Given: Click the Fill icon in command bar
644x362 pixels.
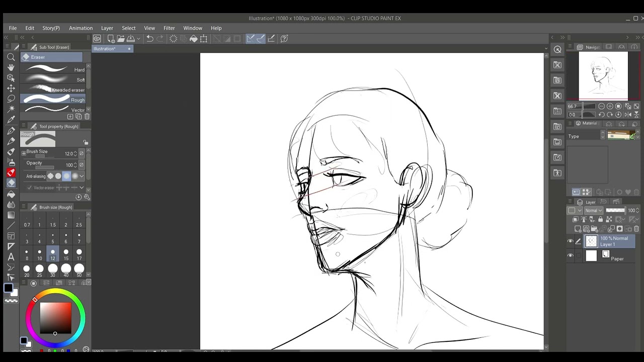Looking at the screenshot, I should click(x=194, y=39).
